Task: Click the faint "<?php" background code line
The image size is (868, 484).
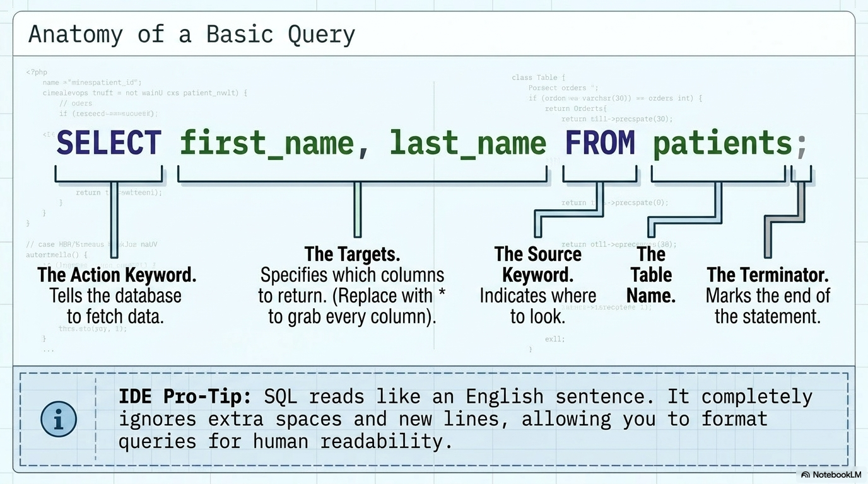Action: pos(37,72)
